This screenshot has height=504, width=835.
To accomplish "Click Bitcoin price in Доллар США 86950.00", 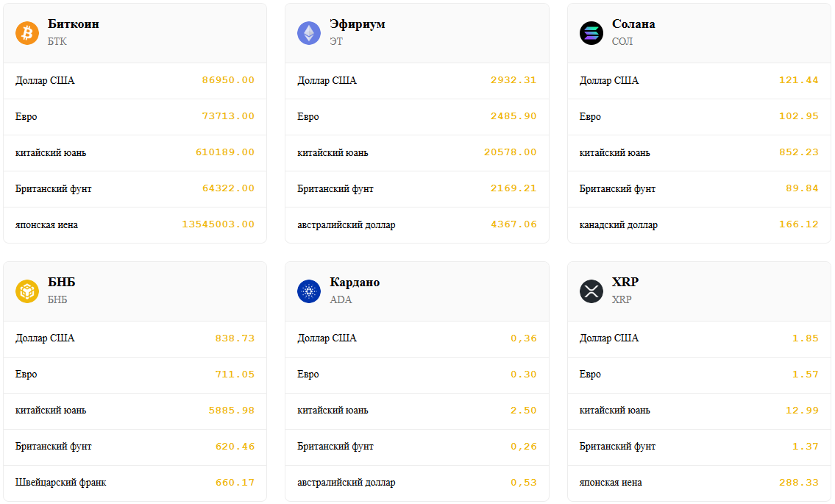I will pyautogui.click(x=228, y=80).
